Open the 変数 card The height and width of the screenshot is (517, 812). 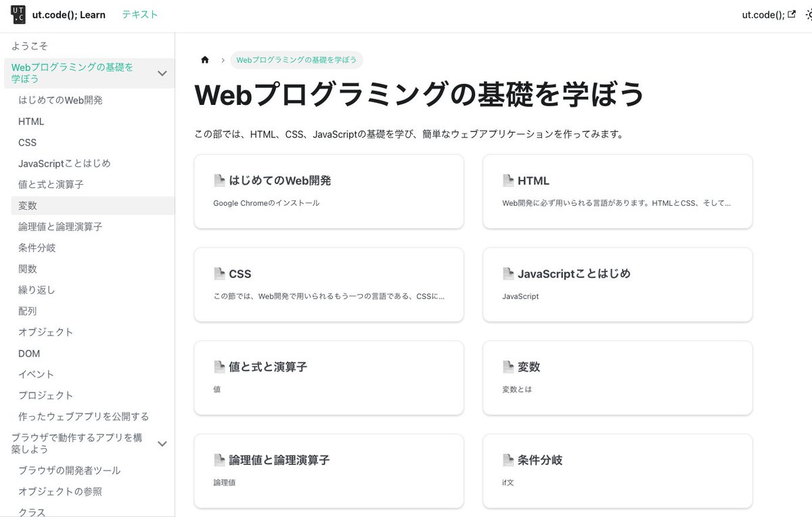click(x=617, y=378)
